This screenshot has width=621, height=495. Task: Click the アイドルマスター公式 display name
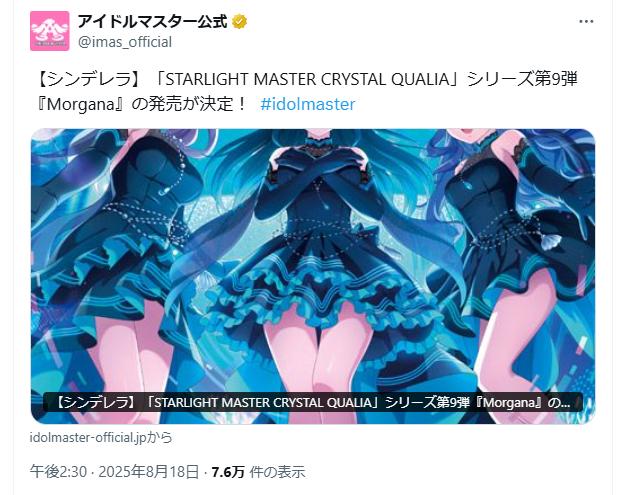click(x=152, y=21)
